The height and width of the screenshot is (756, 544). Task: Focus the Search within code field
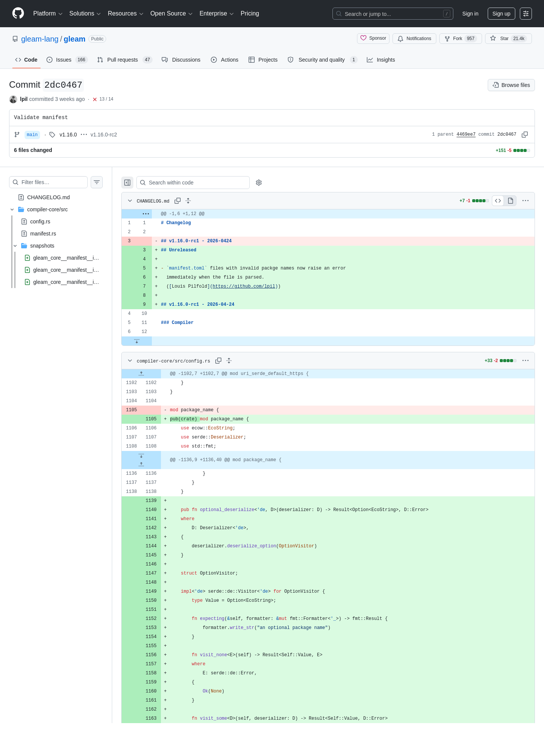[x=193, y=183]
